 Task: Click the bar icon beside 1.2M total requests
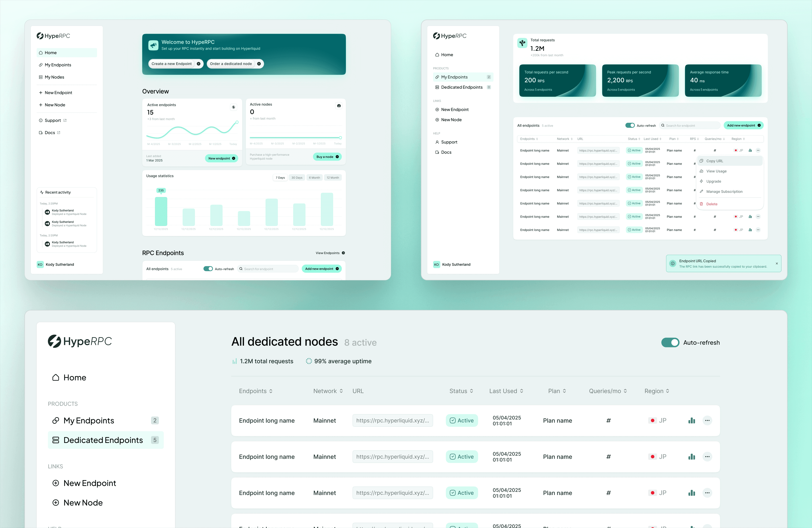tap(234, 361)
